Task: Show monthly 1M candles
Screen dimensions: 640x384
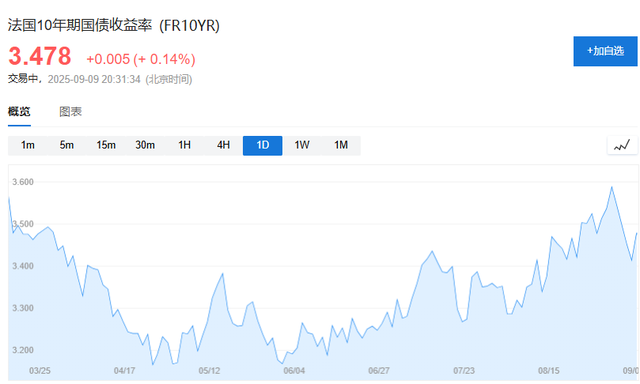Action: click(x=341, y=145)
